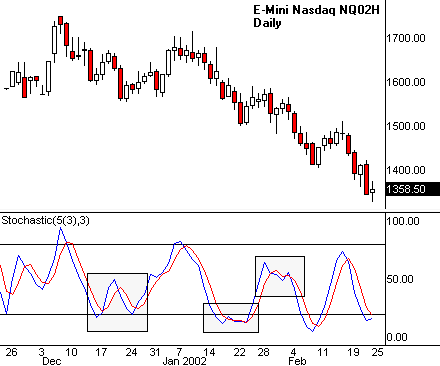The image size is (440, 366).
Task: Click the '14' date axis label
Action: point(209,352)
